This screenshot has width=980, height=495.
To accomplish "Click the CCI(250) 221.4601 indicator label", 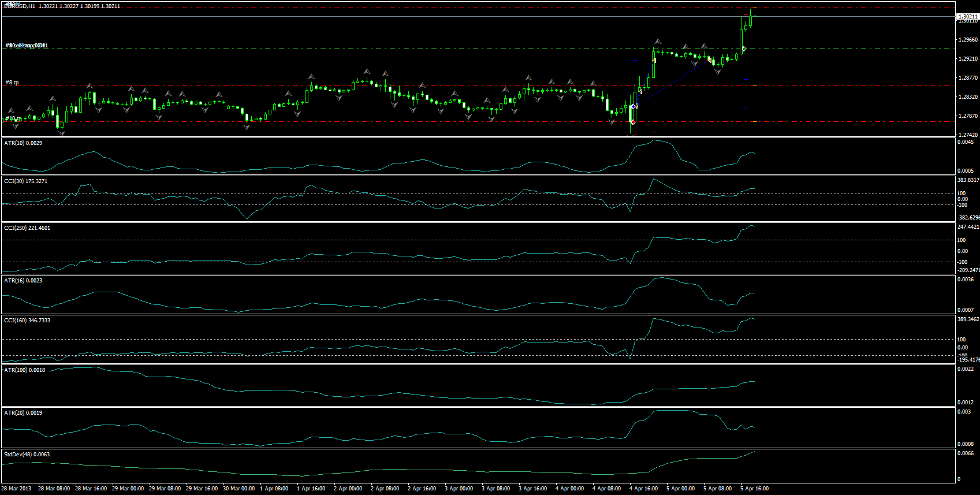I will 27,228.
